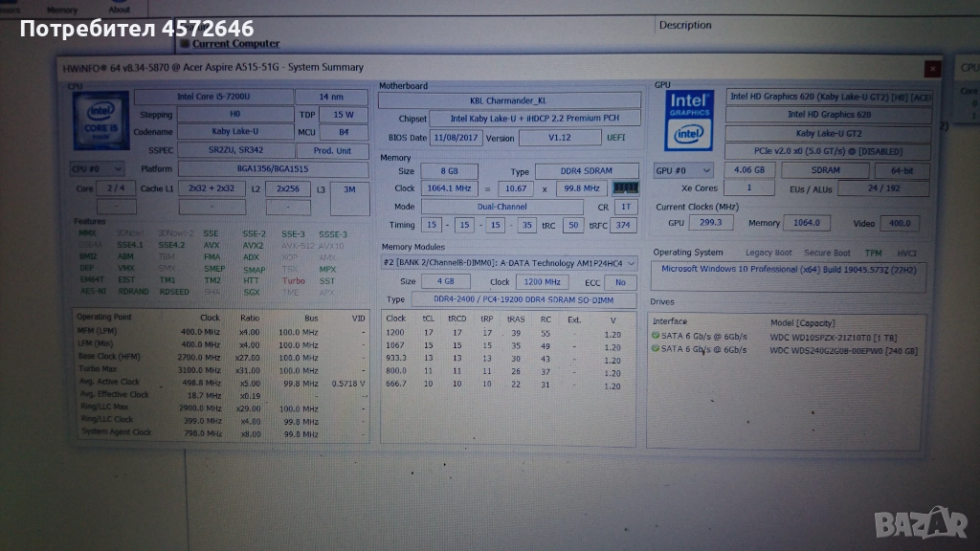Open the CPU #0 selector dropdown

[x=98, y=169]
